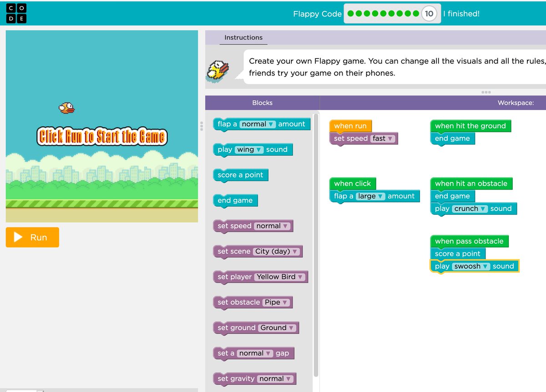The width and height of the screenshot is (546, 392).
Task: Open the gap size normal dropdown
Action: click(255, 353)
